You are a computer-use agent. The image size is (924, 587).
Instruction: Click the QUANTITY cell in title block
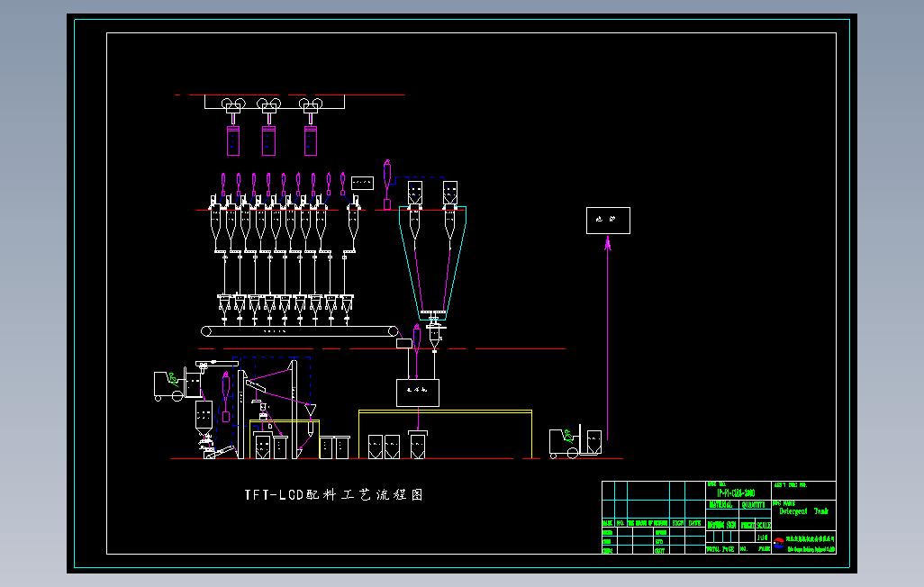click(x=755, y=504)
